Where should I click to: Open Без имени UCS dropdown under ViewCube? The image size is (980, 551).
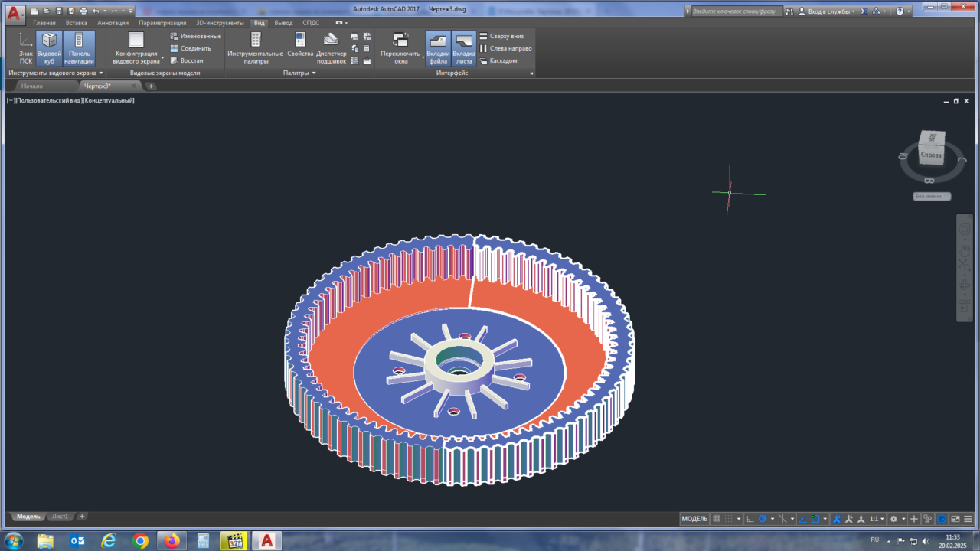[x=932, y=196]
